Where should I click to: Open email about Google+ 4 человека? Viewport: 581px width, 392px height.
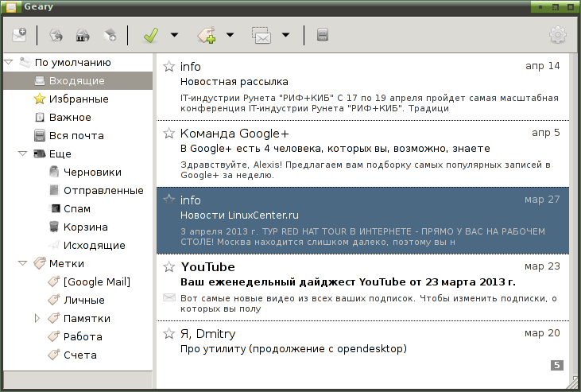coord(362,154)
